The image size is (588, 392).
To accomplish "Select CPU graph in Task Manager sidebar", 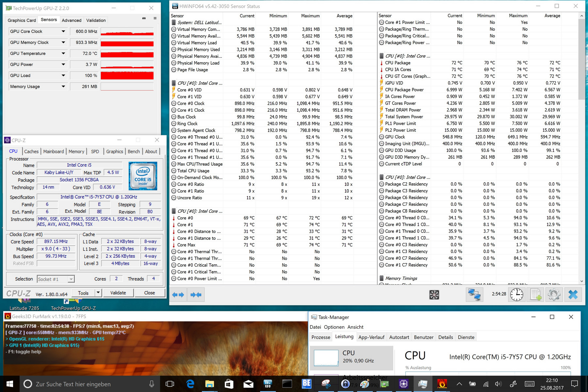I will 351,358.
